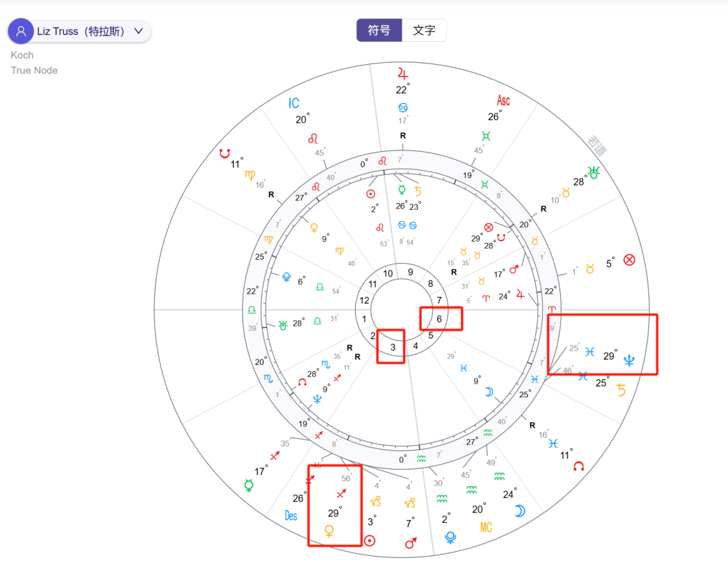Screen dimensions: 728x566
Task: Click inner Mars glyph at 17° Taurus
Action: coord(514,270)
